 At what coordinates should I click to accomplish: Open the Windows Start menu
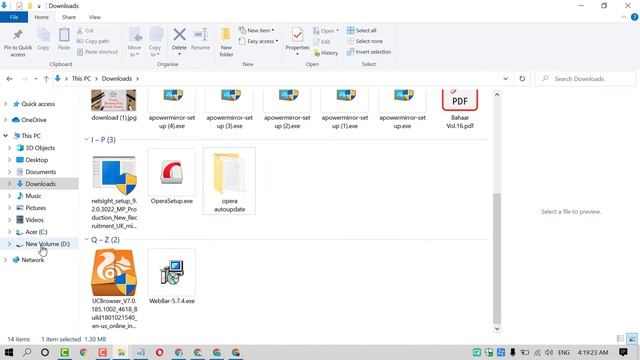(9, 352)
